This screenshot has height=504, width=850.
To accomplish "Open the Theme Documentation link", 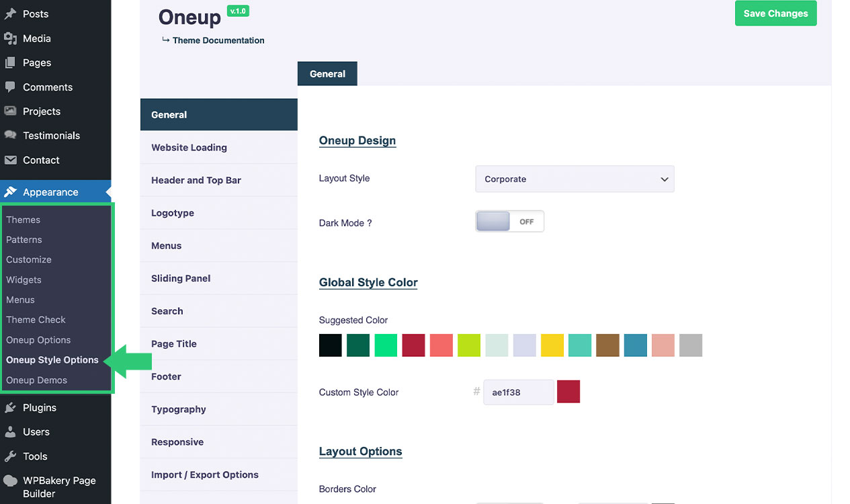I will pos(218,40).
